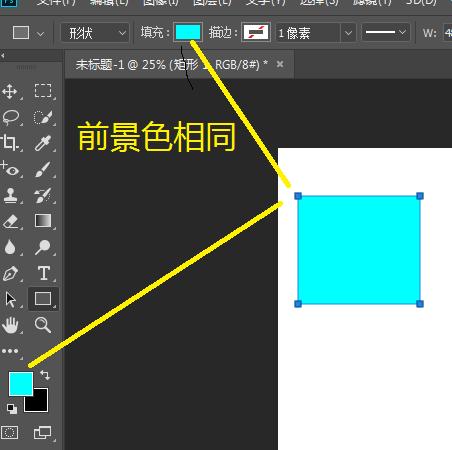This screenshot has width=452, height=450.
Task: Expand the stroke width dropdown arrow
Action: pos(348,33)
